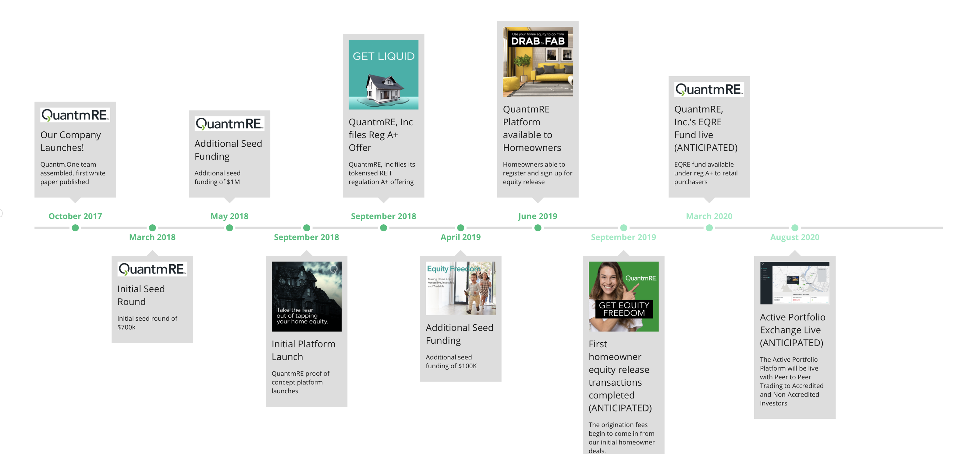
Task: Open the GET LIQUID house image
Action: click(x=383, y=74)
